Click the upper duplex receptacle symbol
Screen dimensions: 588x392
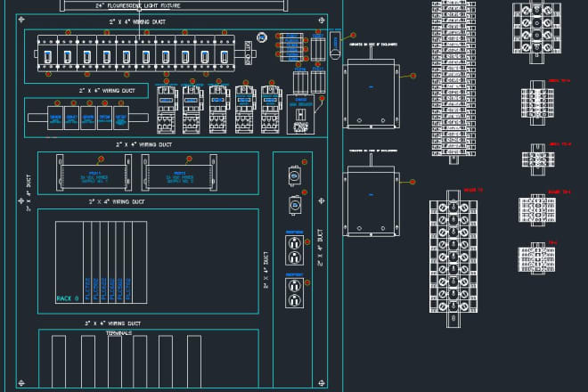292,249
